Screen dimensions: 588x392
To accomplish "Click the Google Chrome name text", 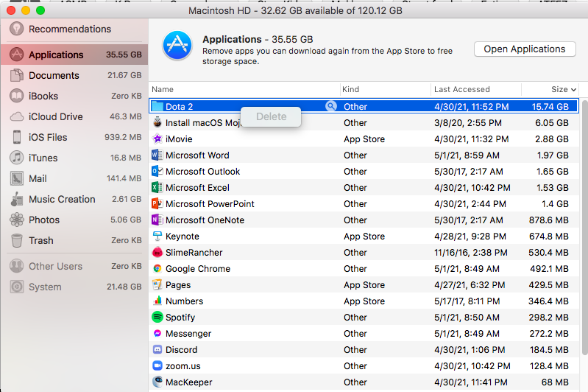I will coord(198,269).
